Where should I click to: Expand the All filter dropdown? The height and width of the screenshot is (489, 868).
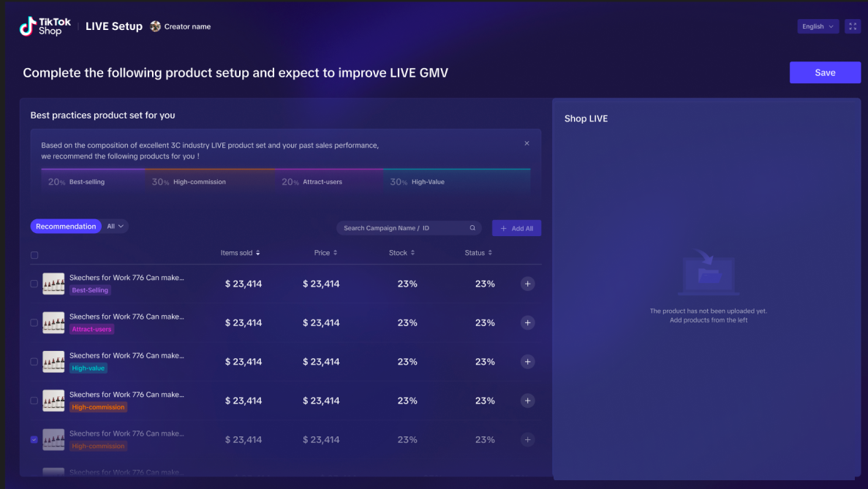coord(116,227)
